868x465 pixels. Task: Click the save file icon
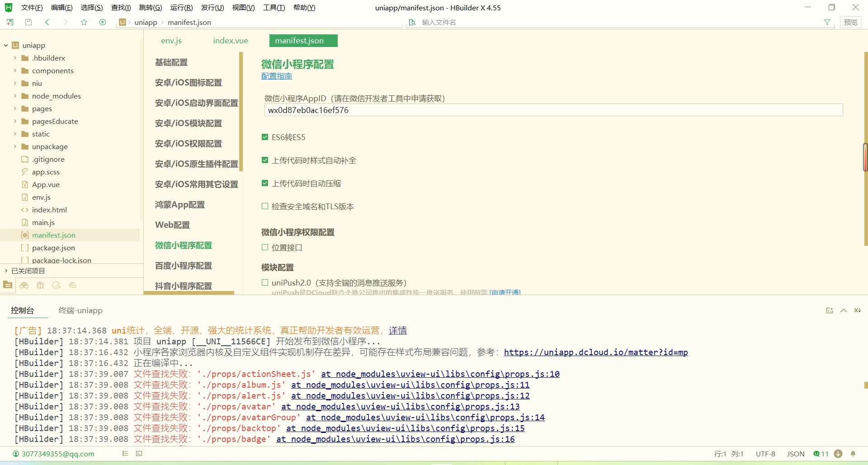coord(28,22)
